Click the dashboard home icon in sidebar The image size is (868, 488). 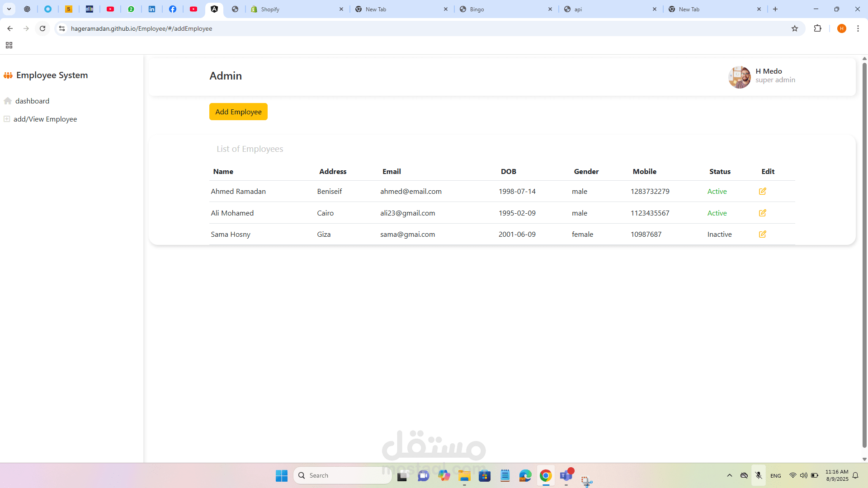click(8, 101)
